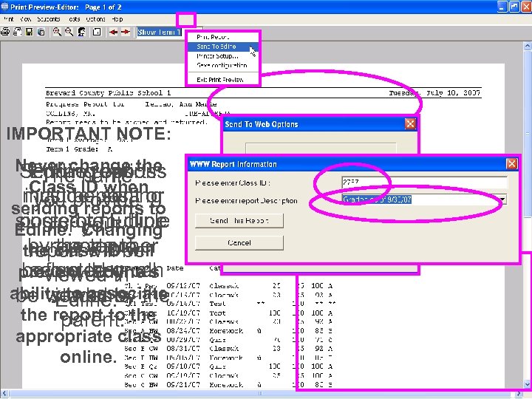Go to next page with right red arrow
Image resolution: width=532 pixels, height=399 pixels.
coord(126,32)
